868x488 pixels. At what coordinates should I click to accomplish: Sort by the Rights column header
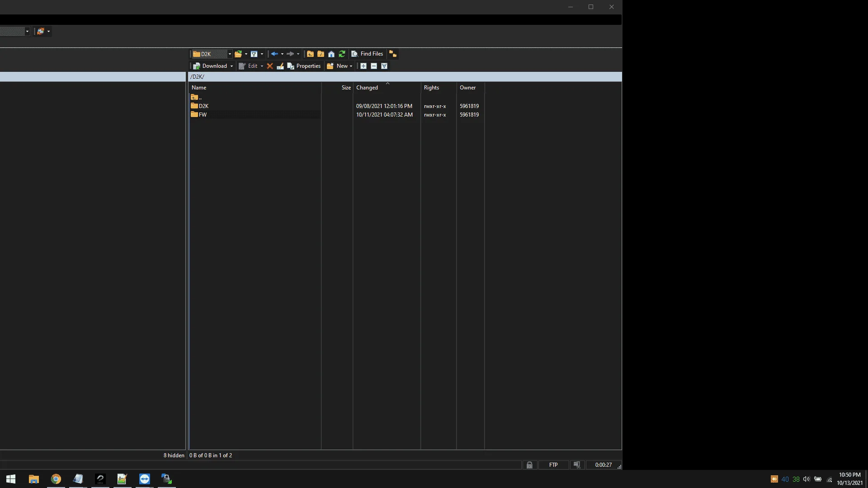pos(439,88)
